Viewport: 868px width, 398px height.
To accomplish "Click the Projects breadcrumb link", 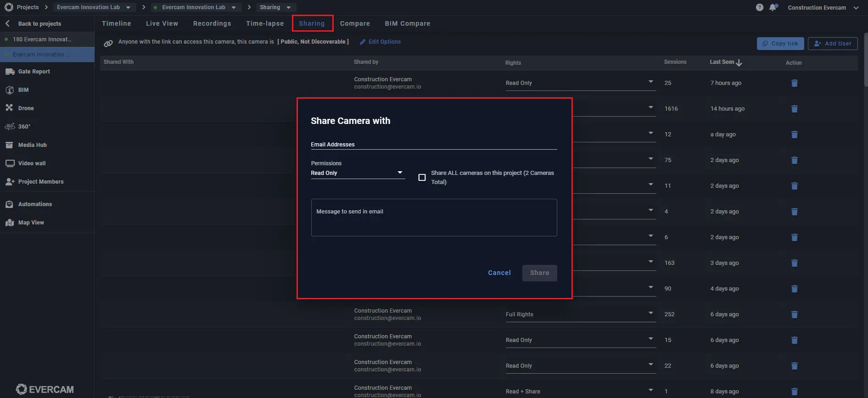I will coord(28,7).
